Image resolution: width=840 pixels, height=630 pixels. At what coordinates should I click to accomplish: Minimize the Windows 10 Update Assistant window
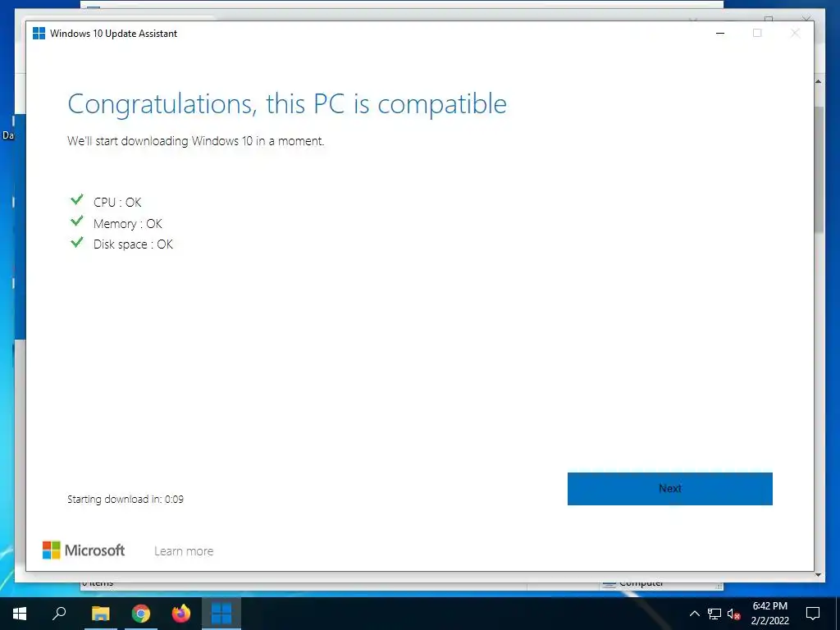point(720,33)
